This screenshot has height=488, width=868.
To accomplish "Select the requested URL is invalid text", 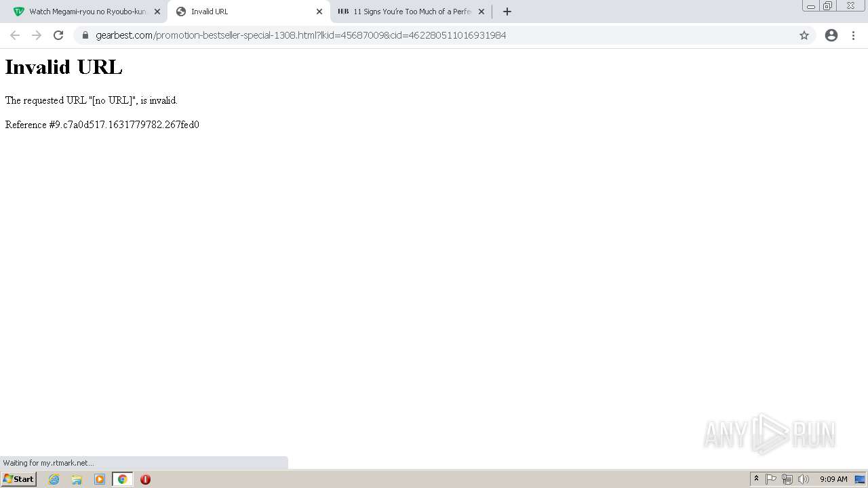I will [92, 100].
